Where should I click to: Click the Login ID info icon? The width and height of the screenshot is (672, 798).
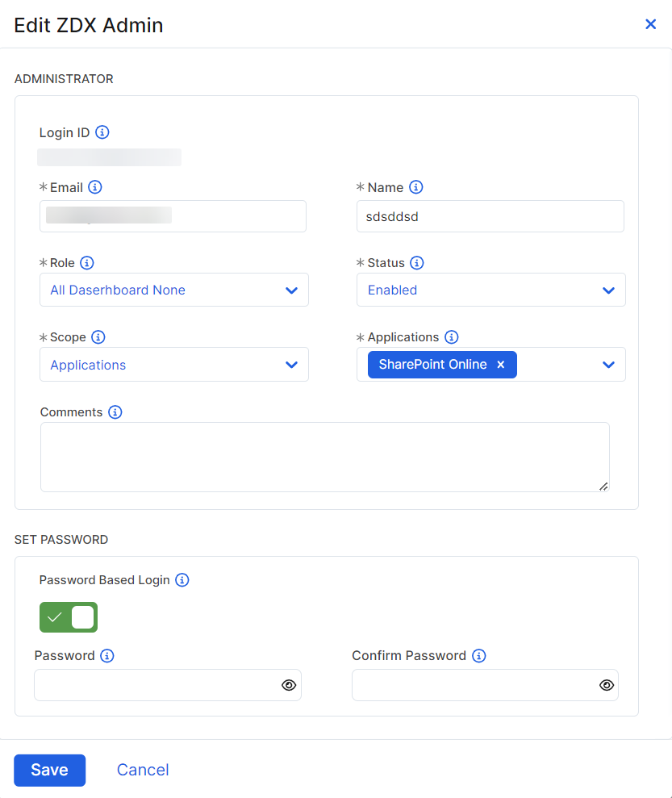(x=102, y=132)
